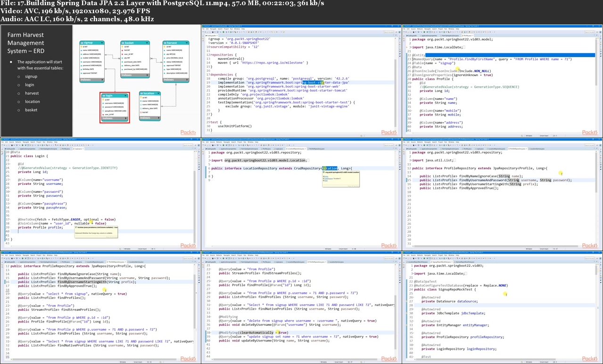This screenshot has height=364, width=603.
Task: Click the updateByUsername method line
Action: pyautogui.click(x=273, y=340)
